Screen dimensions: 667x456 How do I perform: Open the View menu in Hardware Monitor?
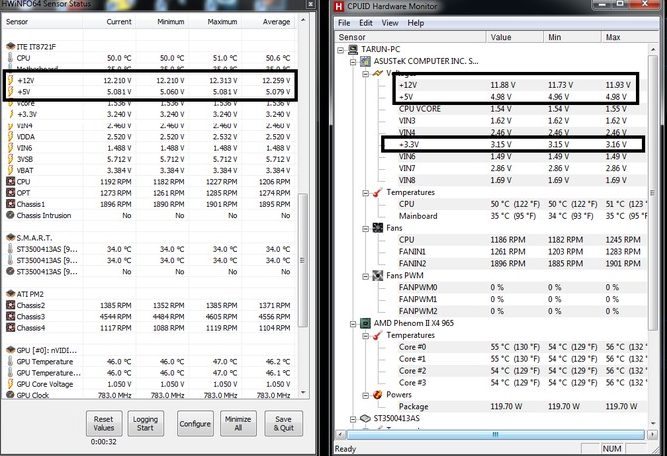pos(390,23)
